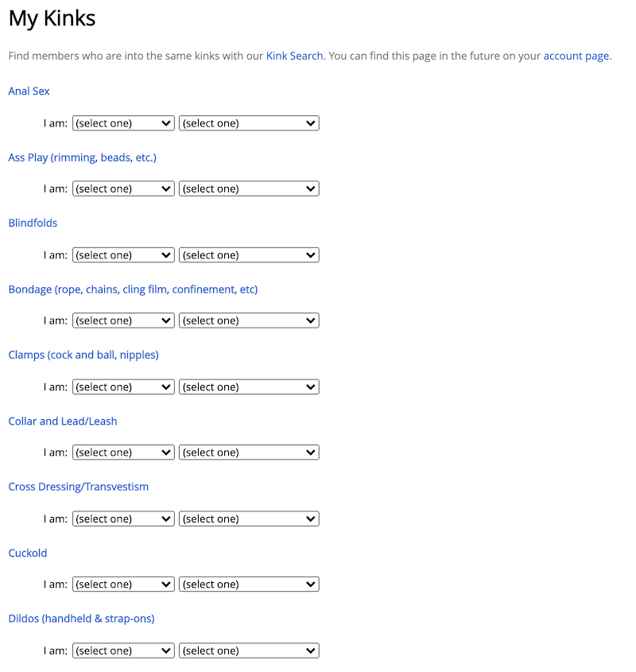Open the second dropdown under Cuckold
Image resolution: width=636 pixels, height=672 pixels.
[x=249, y=585]
